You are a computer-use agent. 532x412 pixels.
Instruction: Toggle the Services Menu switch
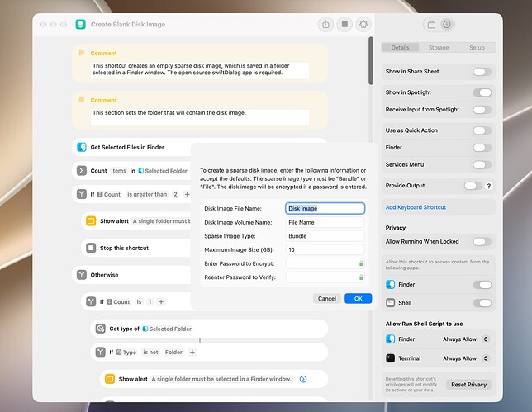482,165
